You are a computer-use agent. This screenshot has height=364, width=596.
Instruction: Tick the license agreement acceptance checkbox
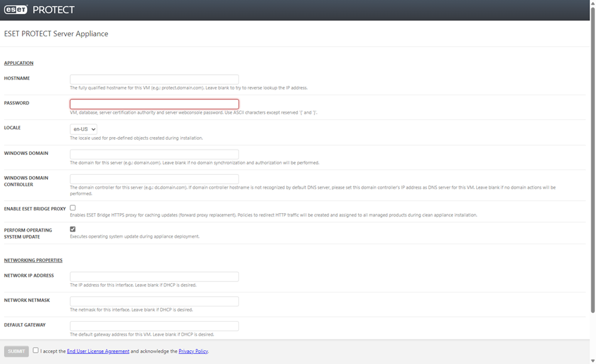36,351
